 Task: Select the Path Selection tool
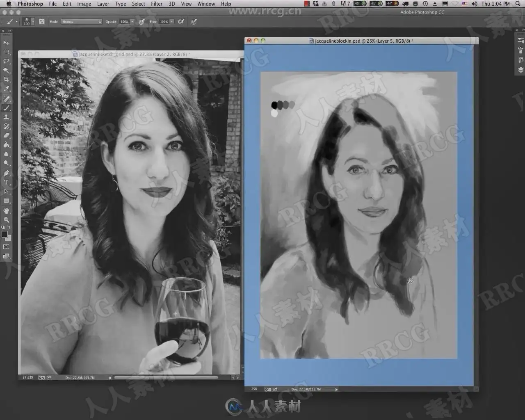click(x=6, y=192)
